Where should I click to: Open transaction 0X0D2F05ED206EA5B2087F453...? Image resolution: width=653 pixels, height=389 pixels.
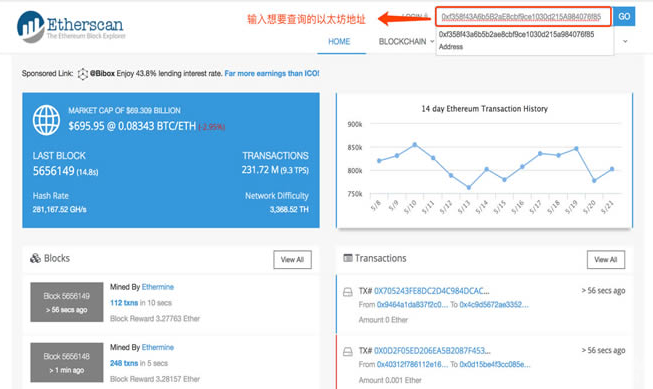(432, 351)
